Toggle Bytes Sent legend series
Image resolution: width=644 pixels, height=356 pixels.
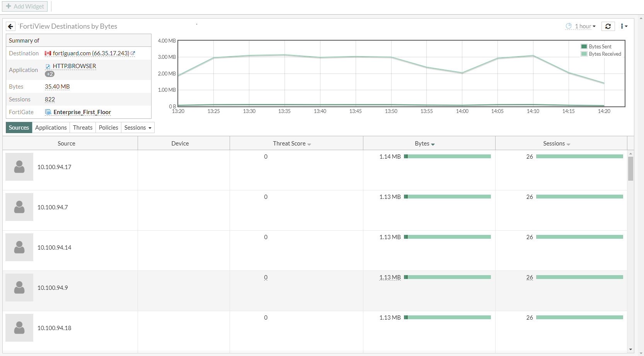pos(596,46)
